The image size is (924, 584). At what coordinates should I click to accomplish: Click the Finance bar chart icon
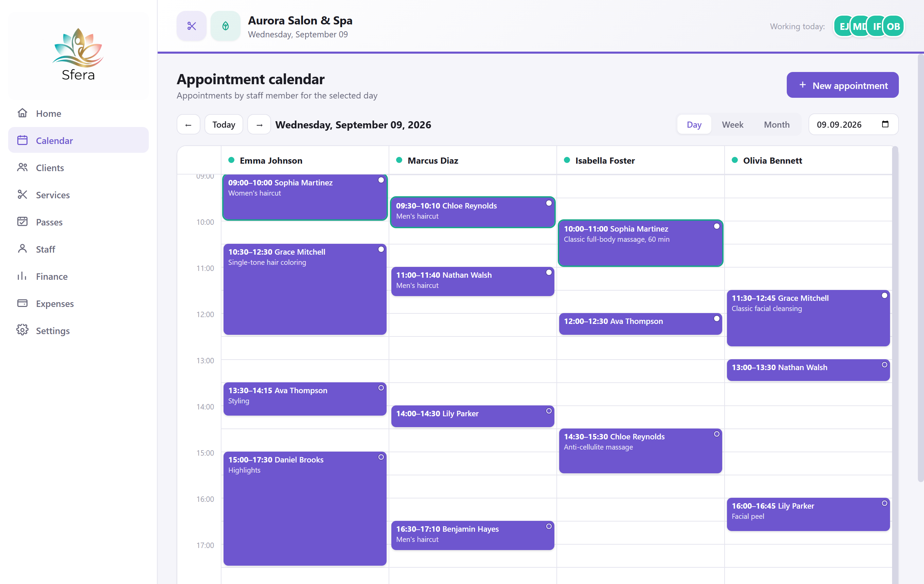(22, 276)
